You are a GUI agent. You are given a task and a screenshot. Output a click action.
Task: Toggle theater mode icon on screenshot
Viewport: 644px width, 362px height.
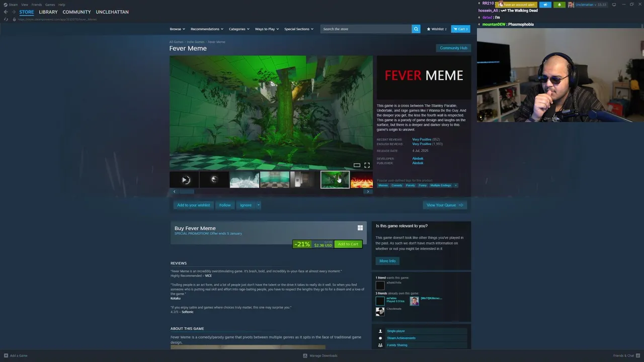(357, 165)
